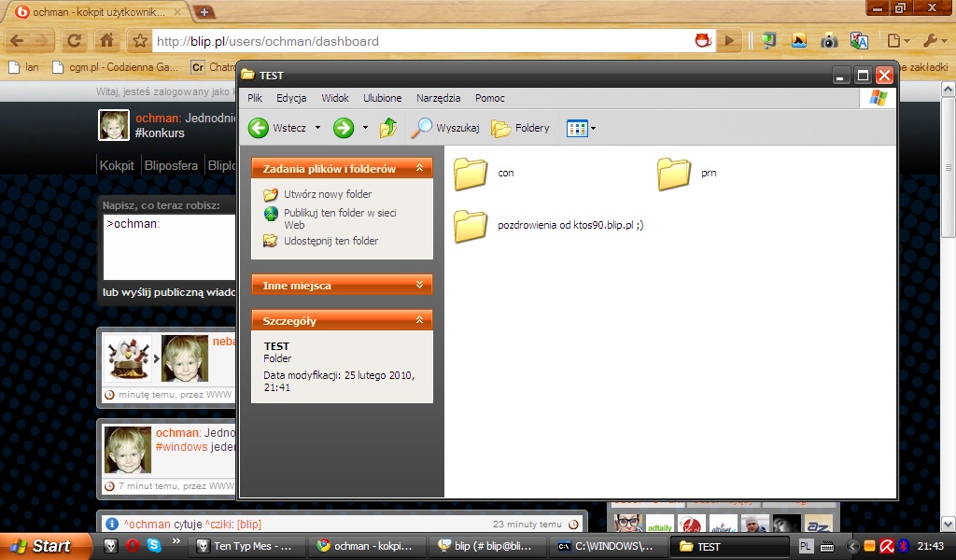
Task: Select the con folder
Action: pyautogui.click(x=471, y=174)
